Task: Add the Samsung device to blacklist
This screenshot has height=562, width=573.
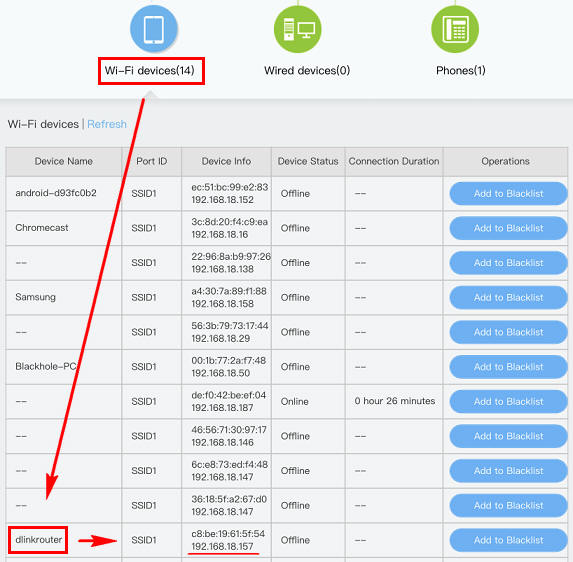Action: coord(508,297)
